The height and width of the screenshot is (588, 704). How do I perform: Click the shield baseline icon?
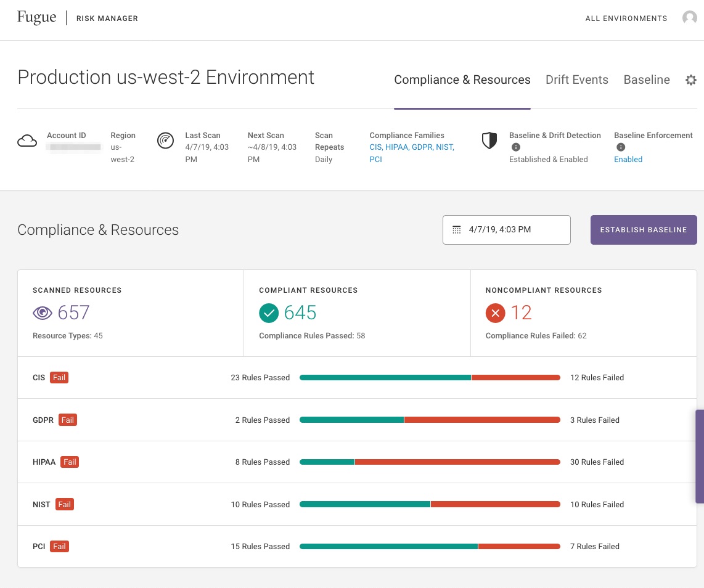pyautogui.click(x=489, y=141)
